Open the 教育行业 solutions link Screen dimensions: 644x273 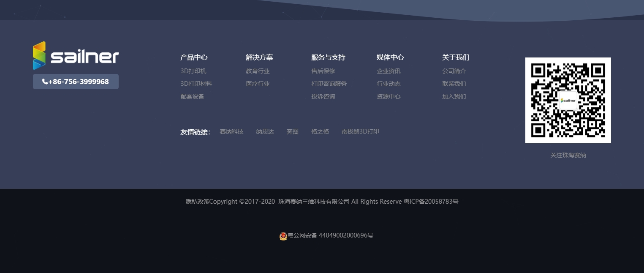258,71
